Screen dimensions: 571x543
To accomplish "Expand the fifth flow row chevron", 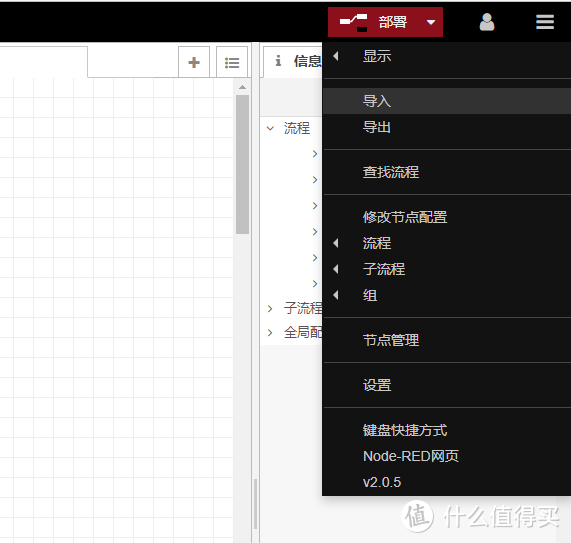I will (x=315, y=258).
